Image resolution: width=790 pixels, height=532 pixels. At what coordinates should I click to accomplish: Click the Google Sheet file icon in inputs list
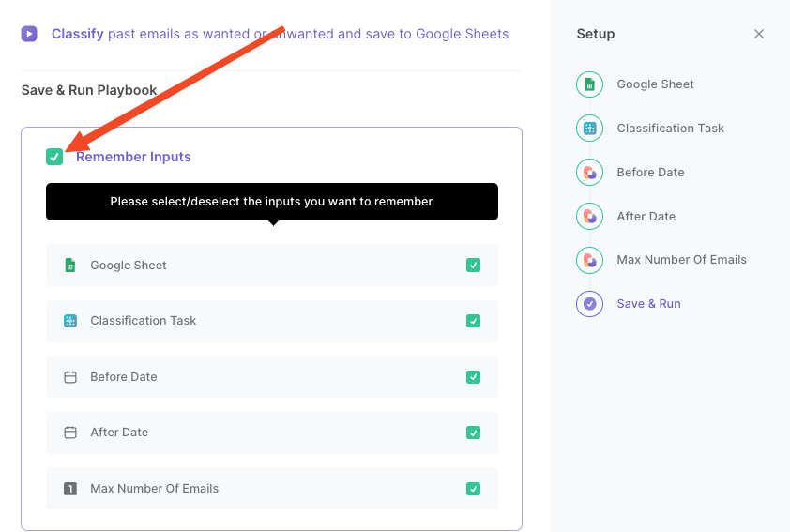[70, 265]
